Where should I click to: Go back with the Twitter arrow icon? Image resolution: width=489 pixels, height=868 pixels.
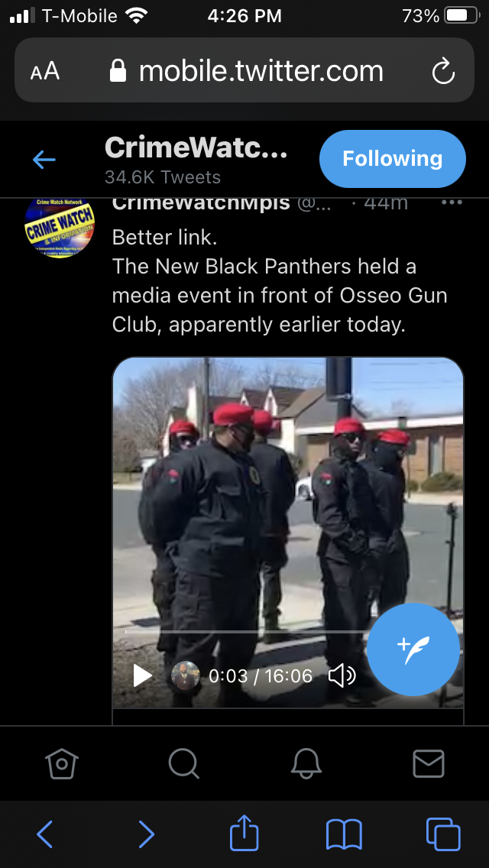pyautogui.click(x=44, y=160)
